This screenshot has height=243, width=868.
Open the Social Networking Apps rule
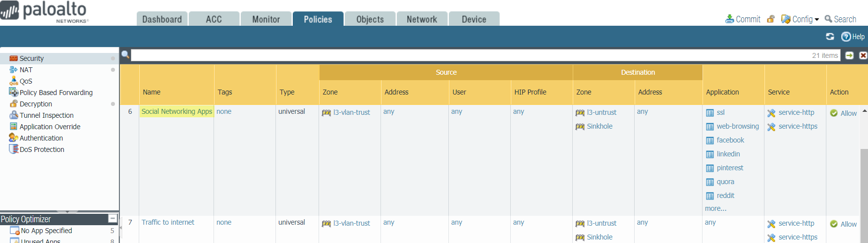[176, 111]
